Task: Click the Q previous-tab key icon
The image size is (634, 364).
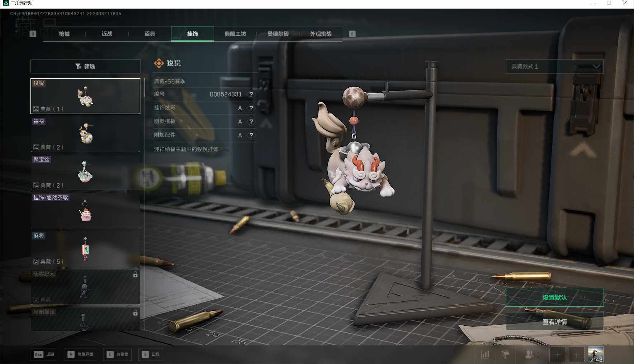Action: coord(33,34)
